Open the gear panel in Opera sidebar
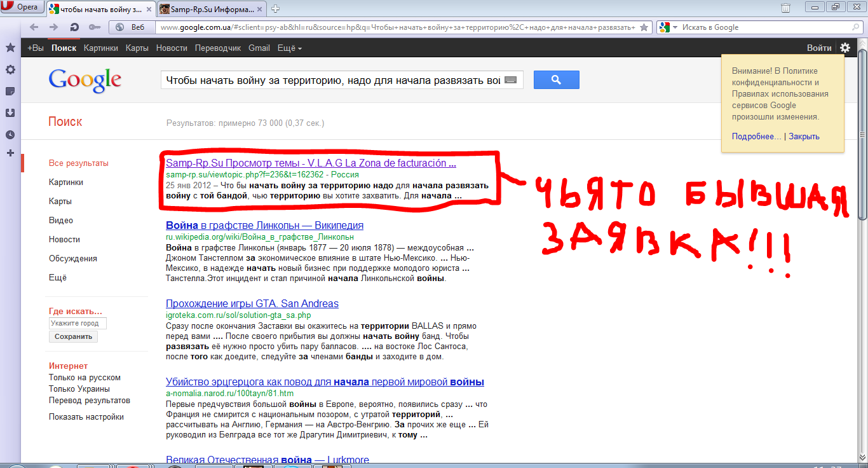 click(x=10, y=69)
